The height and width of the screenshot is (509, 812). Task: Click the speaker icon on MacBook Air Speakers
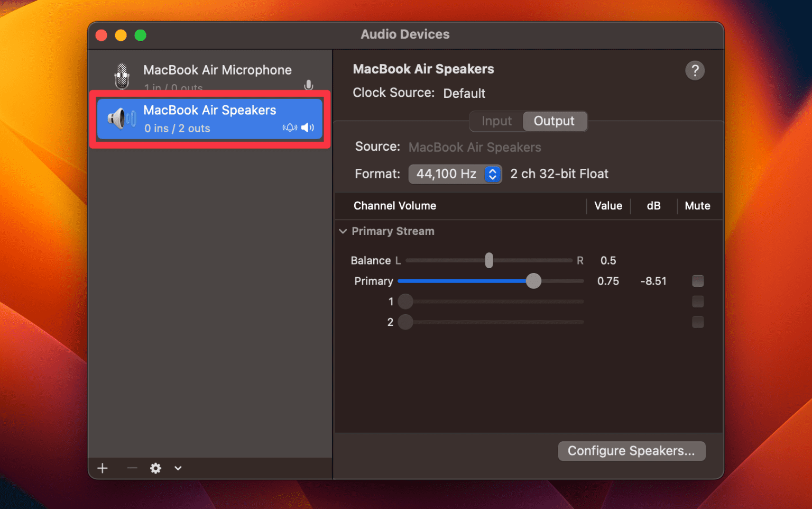click(122, 119)
